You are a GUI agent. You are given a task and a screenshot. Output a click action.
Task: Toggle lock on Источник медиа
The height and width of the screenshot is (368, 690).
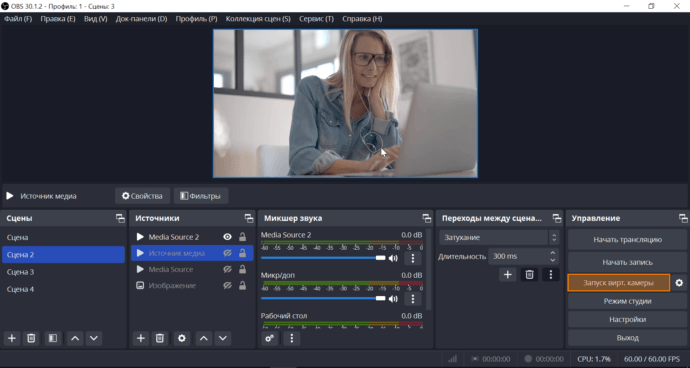coord(242,253)
